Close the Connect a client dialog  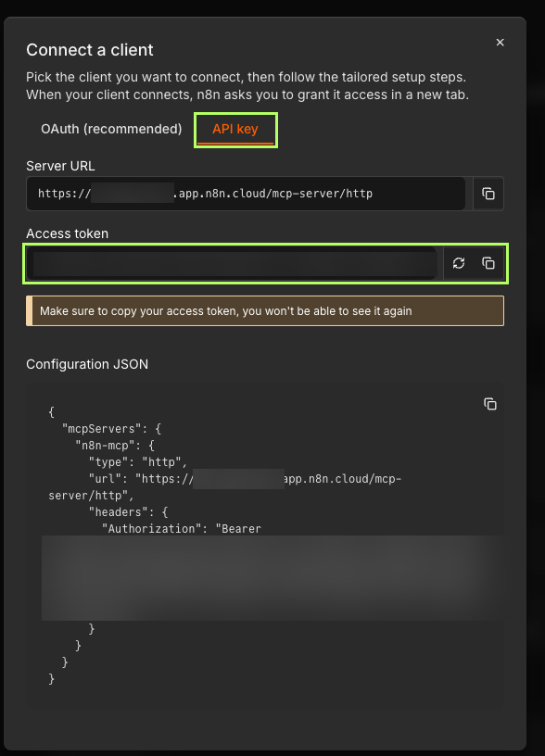point(501,43)
